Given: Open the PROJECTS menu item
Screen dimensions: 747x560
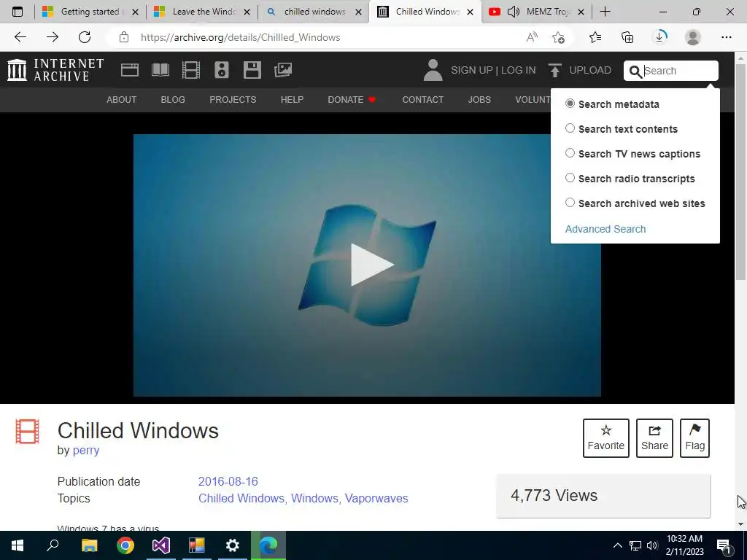Looking at the screenshot, I should (x=233, y=99).
